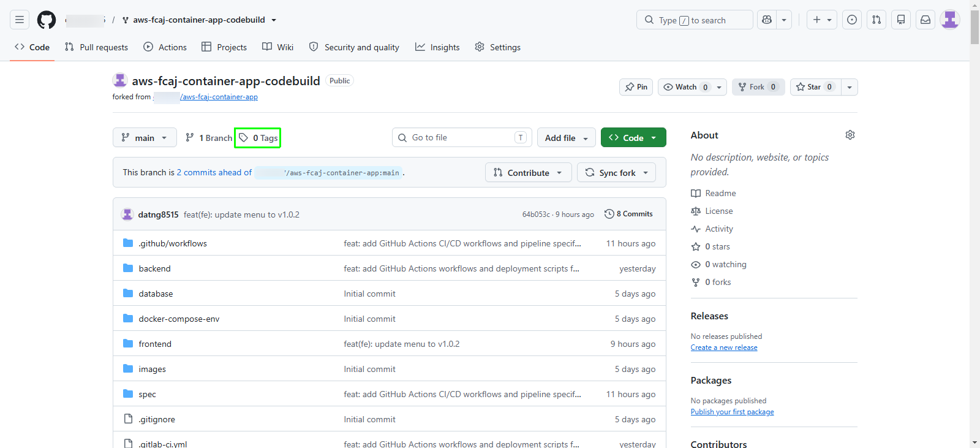Open the Create new plus dropdown
This screenshot has height=448, width=980.
(x=822, y=20)
